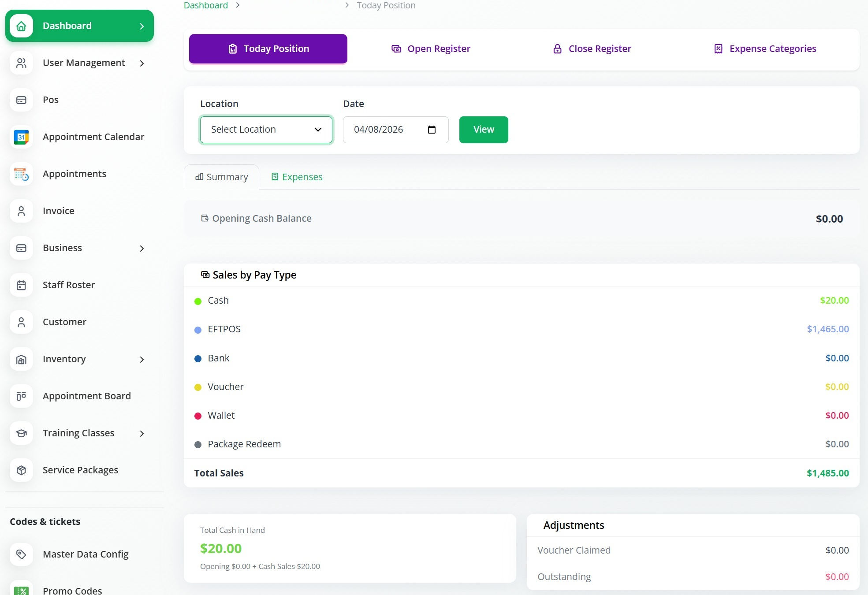Screen dimensions: 868x595
Task: Click the Promo Codes percent icon
Action: coord(21,591)
